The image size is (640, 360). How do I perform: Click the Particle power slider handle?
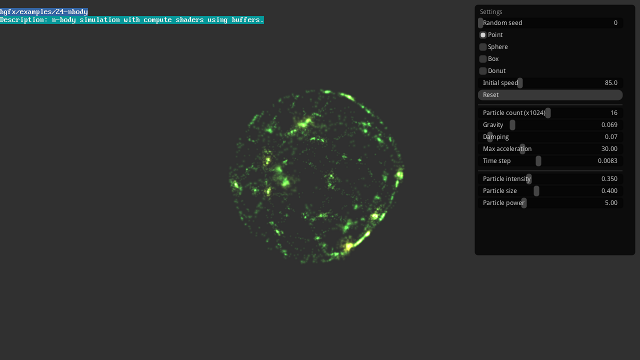point(524,203)
